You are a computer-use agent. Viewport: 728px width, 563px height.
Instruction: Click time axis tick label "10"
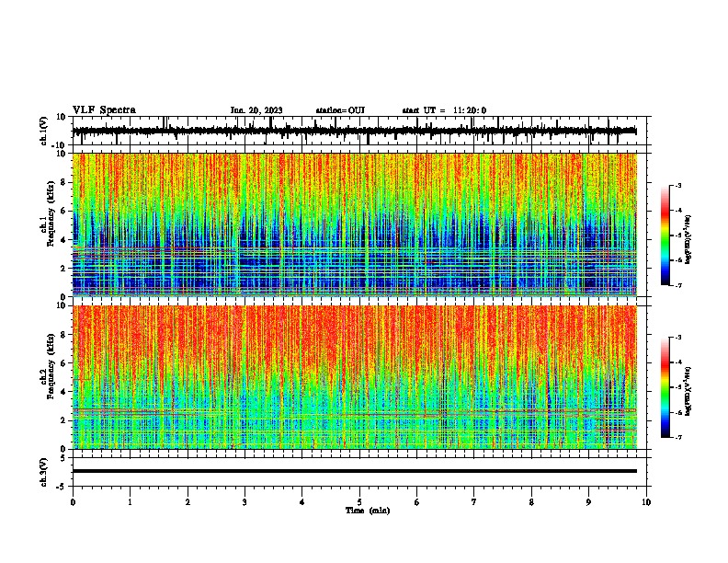click(646, 502)
